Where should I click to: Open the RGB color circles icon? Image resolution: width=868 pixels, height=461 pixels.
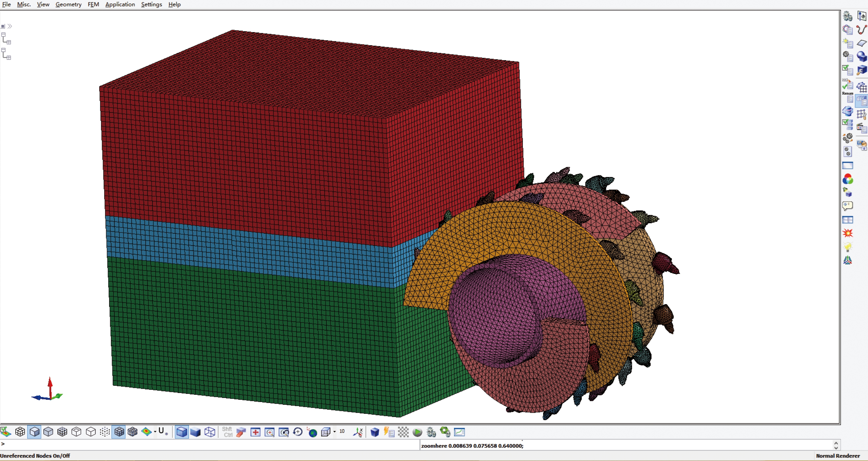[847, 179]
